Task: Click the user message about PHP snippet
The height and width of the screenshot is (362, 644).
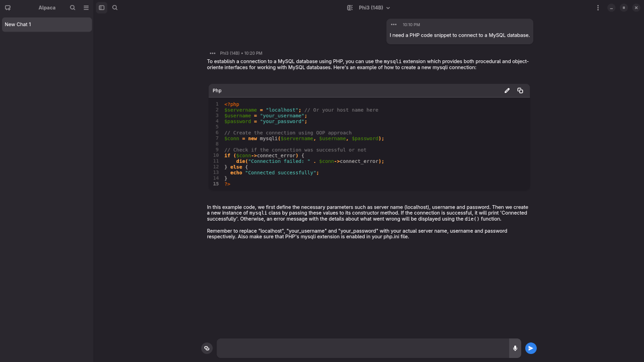Action: pos(459,35)
